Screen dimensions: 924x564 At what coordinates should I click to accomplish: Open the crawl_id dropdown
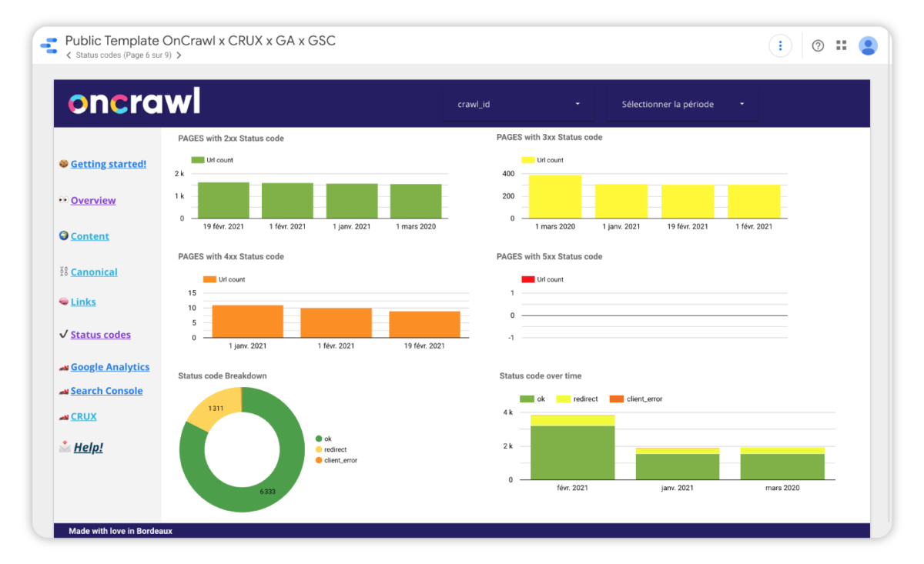coord(518,104)
